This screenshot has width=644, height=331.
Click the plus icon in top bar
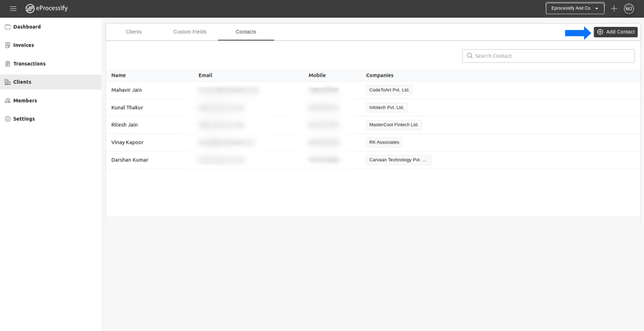coord(614,8)
